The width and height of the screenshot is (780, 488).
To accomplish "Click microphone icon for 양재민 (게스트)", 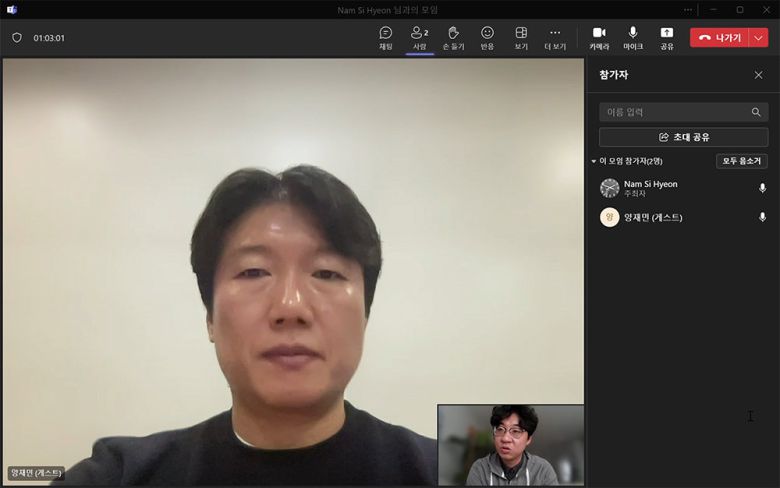I will (762, 217).
